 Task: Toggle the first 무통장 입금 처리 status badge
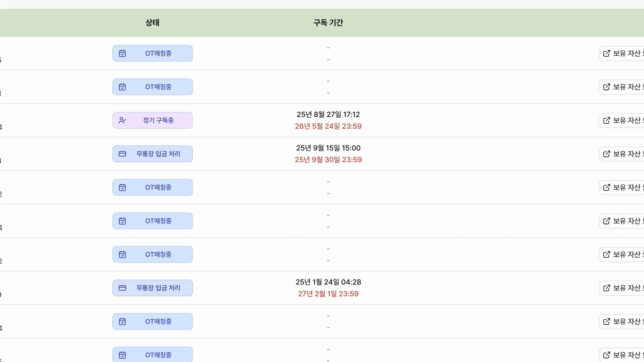[152, 154]
